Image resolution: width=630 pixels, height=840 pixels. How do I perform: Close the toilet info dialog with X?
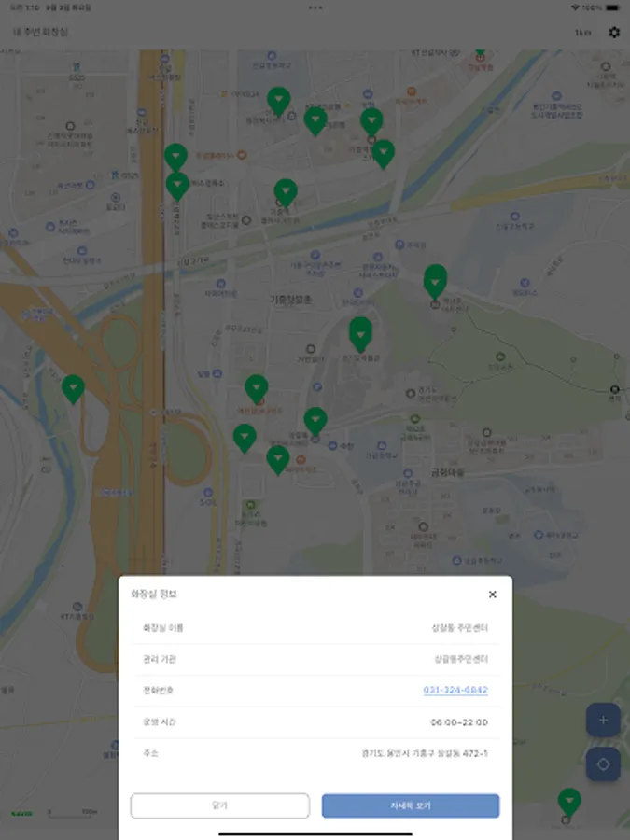pos(492,595)
